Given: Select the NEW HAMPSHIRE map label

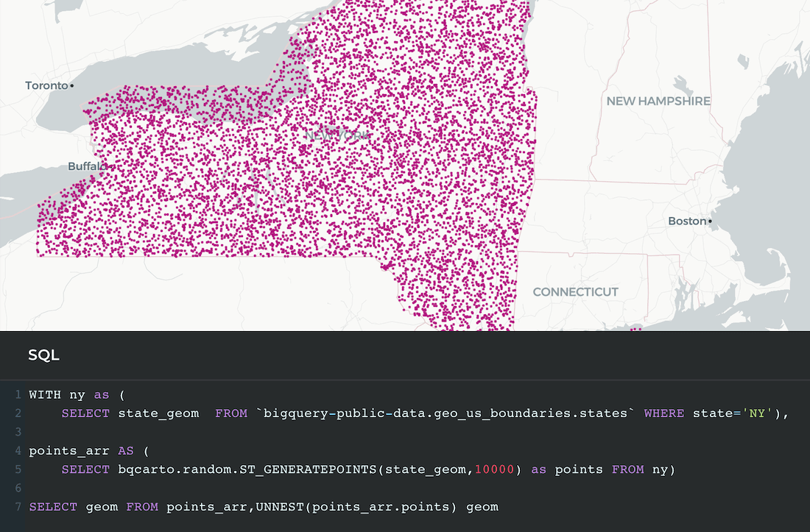Looking at the screenshot, I should coord(658,101).
